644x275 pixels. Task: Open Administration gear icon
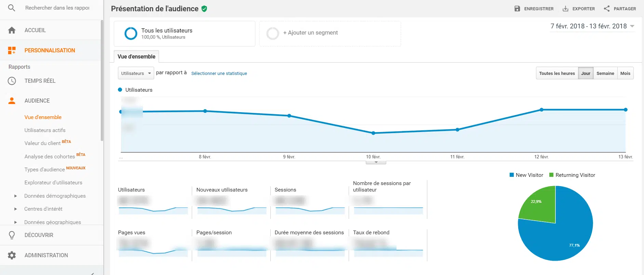tap(12, 255)
